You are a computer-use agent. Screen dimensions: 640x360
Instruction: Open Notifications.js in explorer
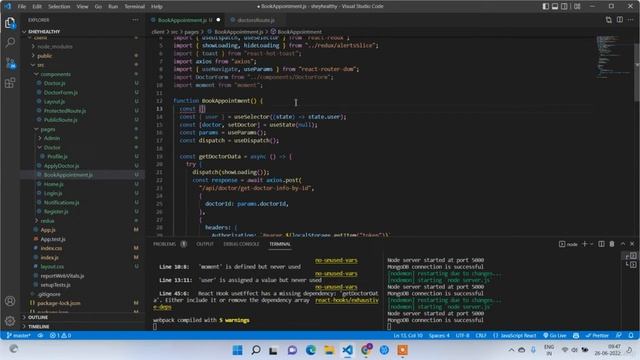[62, 202]
